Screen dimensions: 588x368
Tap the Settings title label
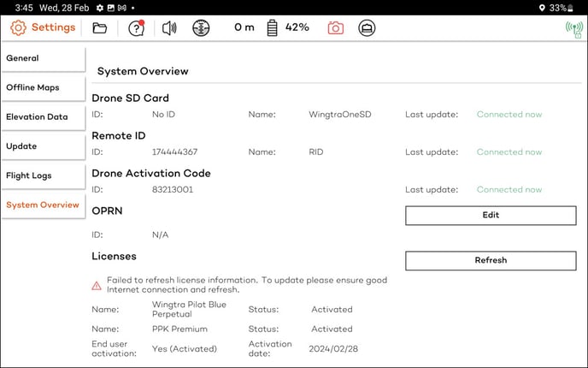click(x=53, y=27)
